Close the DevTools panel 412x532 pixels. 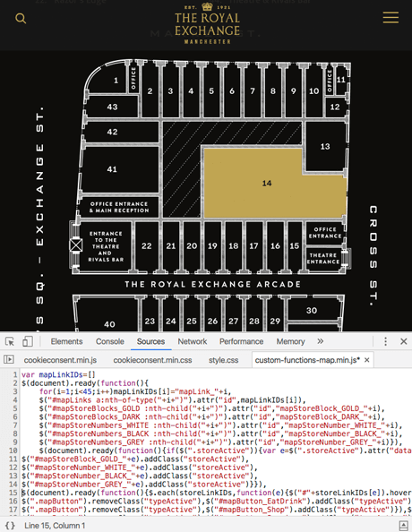(x=404, y=341)
